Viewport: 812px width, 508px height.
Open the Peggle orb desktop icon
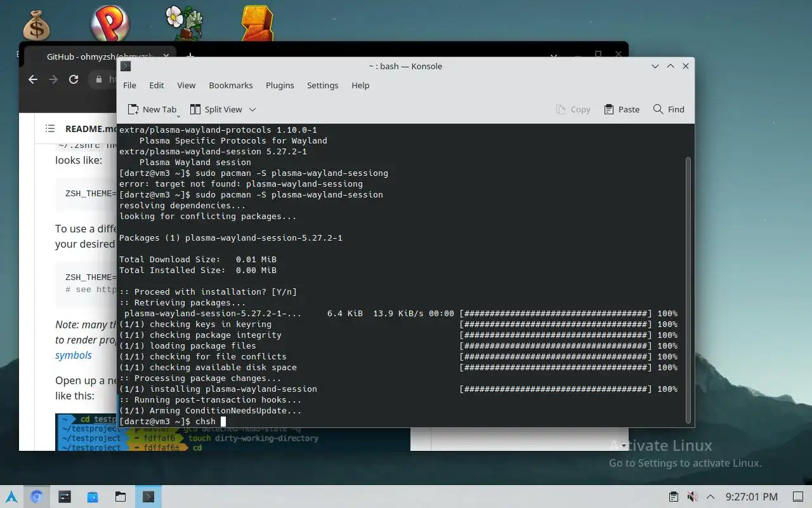coord(110,24)
